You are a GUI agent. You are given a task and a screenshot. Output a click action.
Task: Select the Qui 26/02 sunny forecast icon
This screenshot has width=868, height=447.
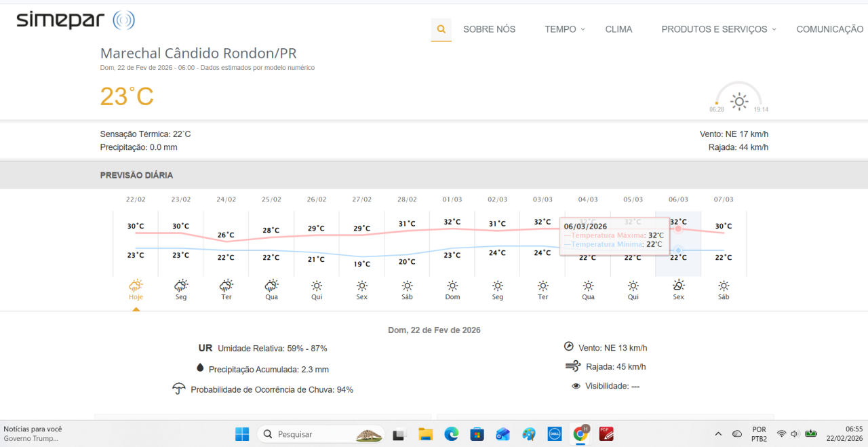tap(317, 286)
